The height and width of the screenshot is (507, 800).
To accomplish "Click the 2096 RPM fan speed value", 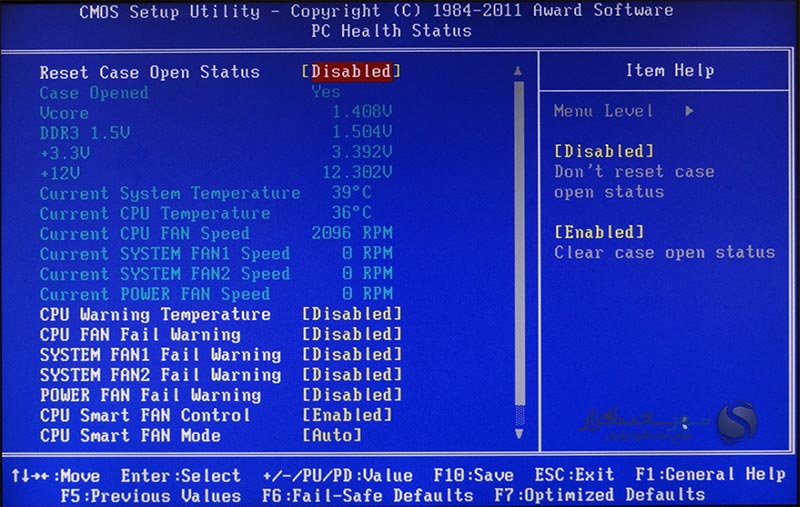I will (x=352, y=233).
